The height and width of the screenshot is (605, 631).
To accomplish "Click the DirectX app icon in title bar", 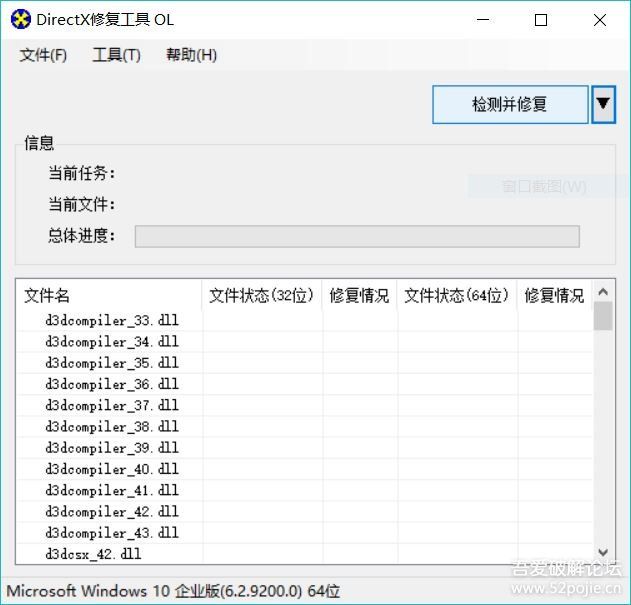I will [x=21, y=19].
